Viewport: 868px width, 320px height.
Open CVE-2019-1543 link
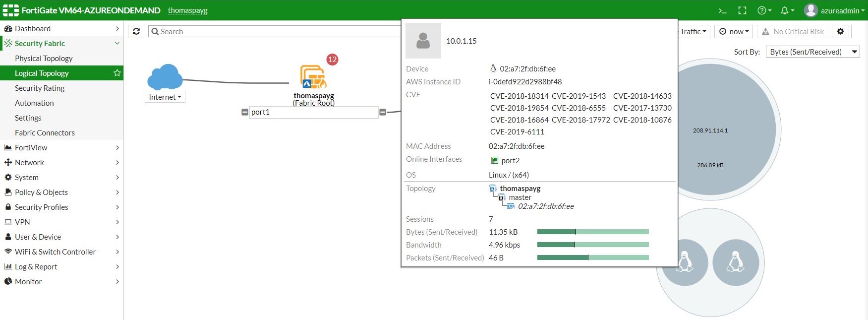[579, 96]
